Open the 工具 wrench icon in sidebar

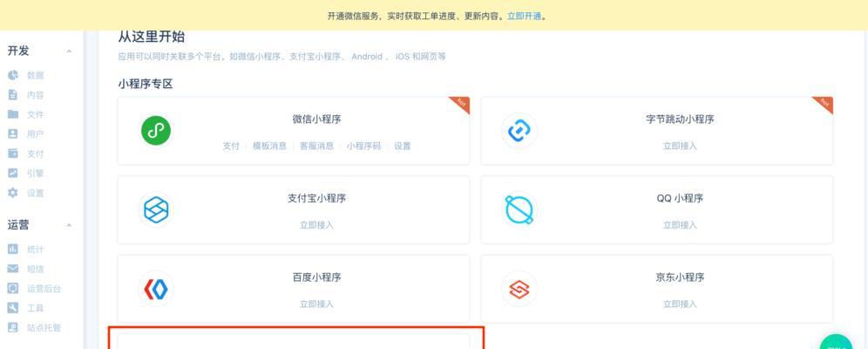pyautogui.click(x=13, y=308)
